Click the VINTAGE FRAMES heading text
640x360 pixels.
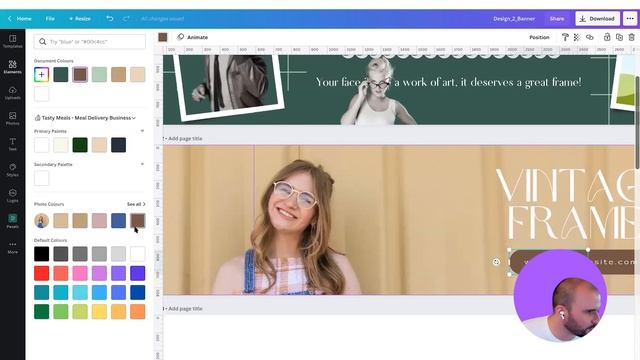pos(566,204)
